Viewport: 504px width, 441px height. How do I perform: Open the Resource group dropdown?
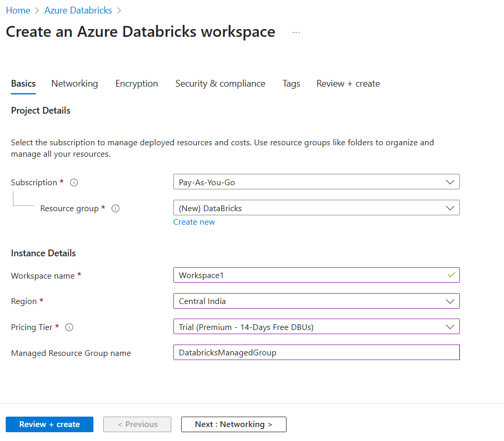316,208
